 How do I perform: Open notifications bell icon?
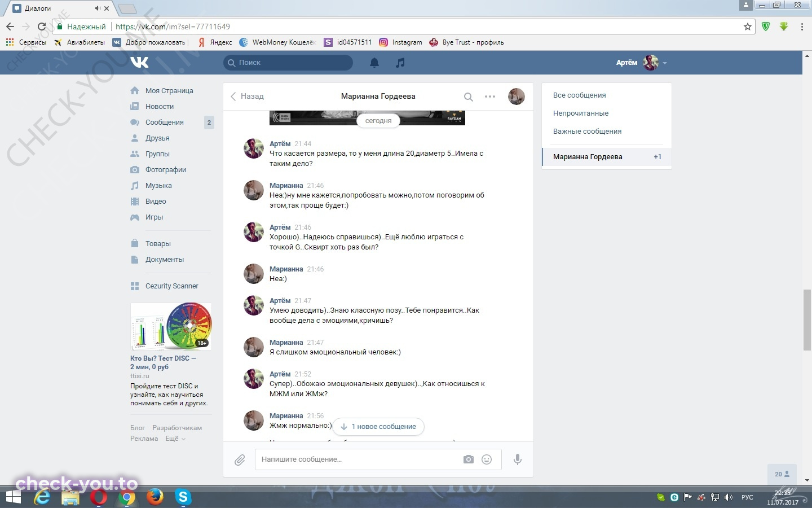pyautogui.click(x=374, y=63)
